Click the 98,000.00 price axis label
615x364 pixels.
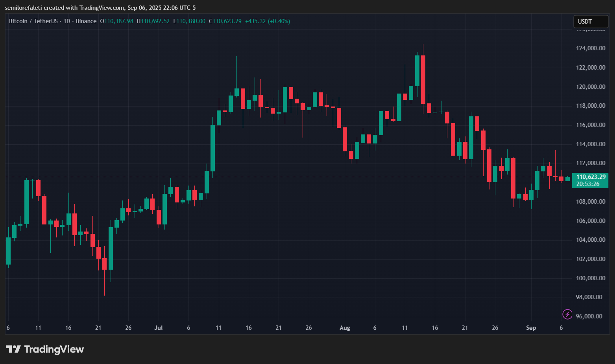pyautogui.click(x=589, y=297)
